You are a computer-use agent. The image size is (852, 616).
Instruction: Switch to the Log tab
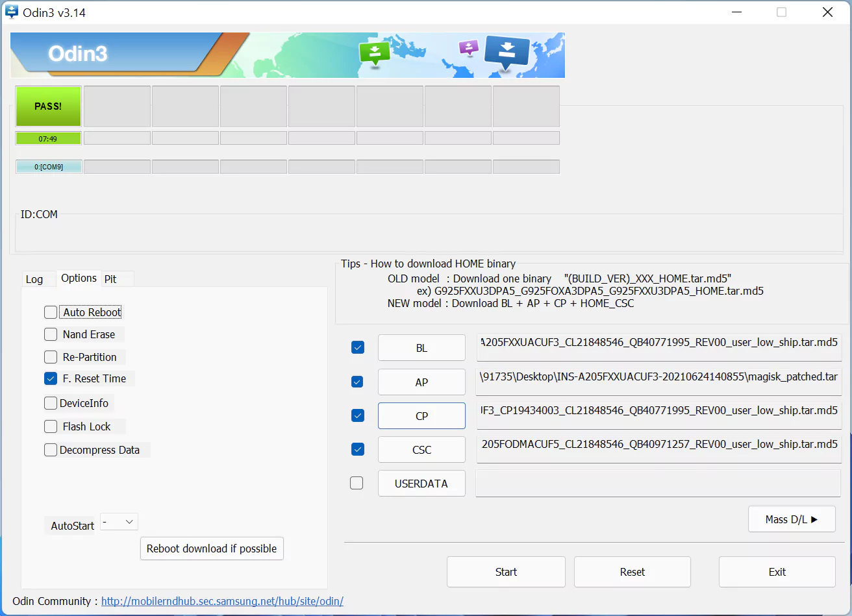[x=34, y=279]
